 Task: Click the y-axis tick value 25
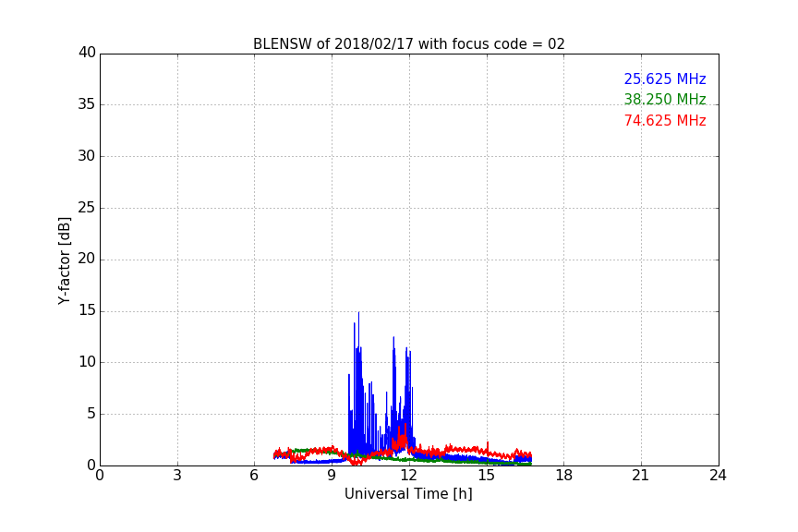pyautogui.click(x=87, y=207)
